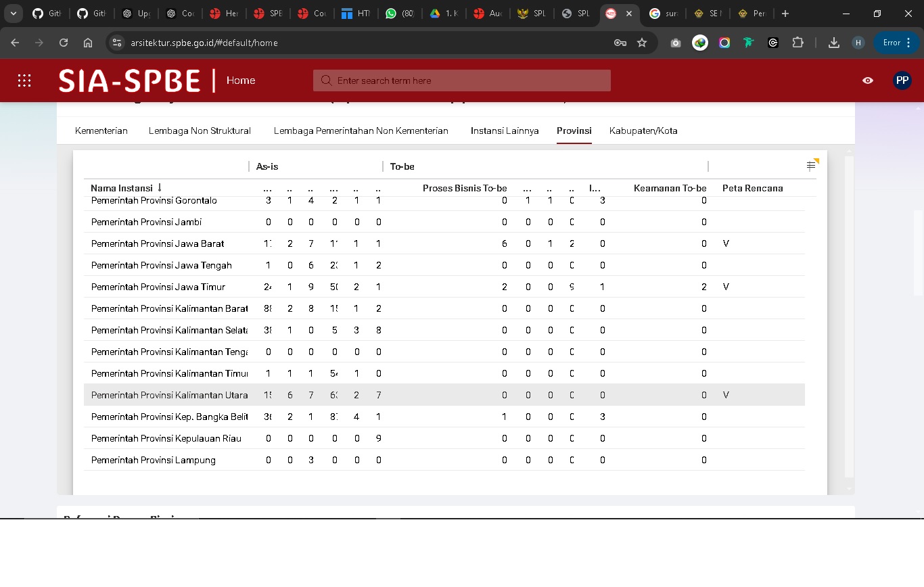Switch to the Kementerian tab
This screenshot has width=924, height=587.
[101, 131]
